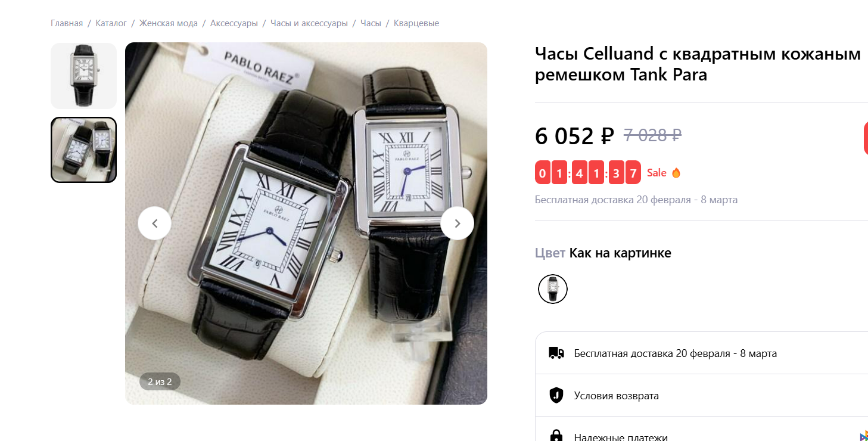The image size is (868, 441).
Task: Open Кварцевые breadcrumb link
Action: tap(416, 23)
